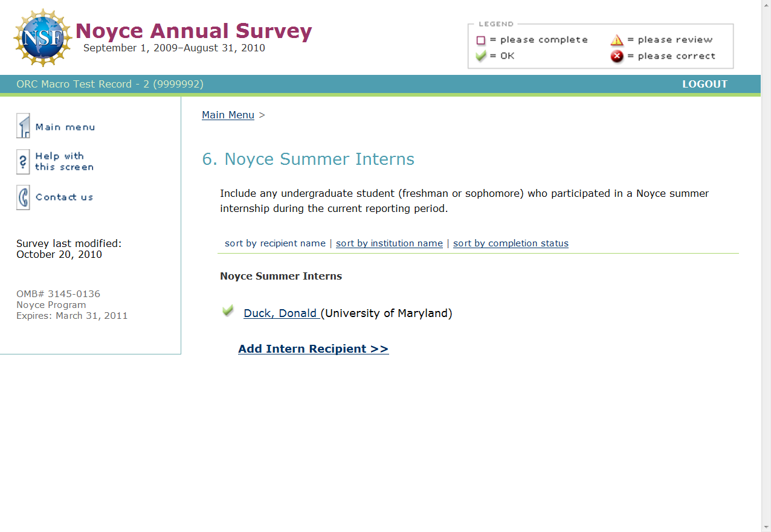Click the legend red 'please correct' icon

click(x=616, y=56)
